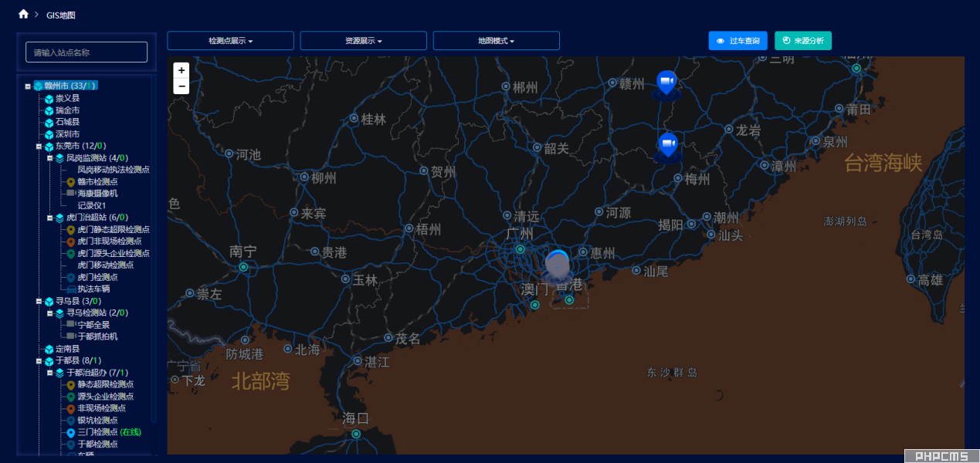Click the 过车查询 button

(738, 40)
